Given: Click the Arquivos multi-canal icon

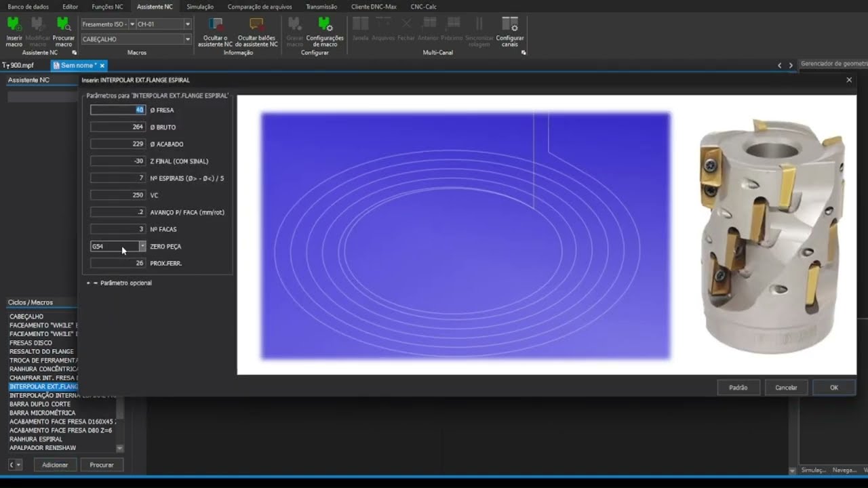Looking at the screenshot, I should click(383, 28).
